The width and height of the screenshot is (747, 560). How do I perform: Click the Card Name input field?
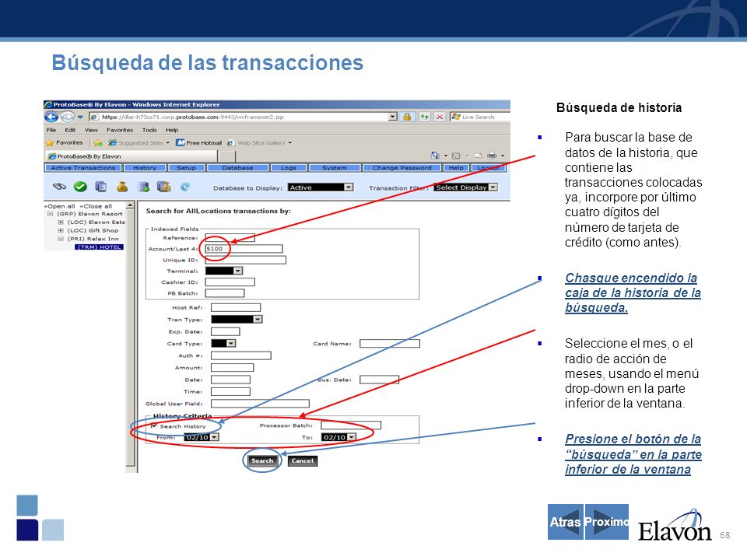click(x=390, y=343)
